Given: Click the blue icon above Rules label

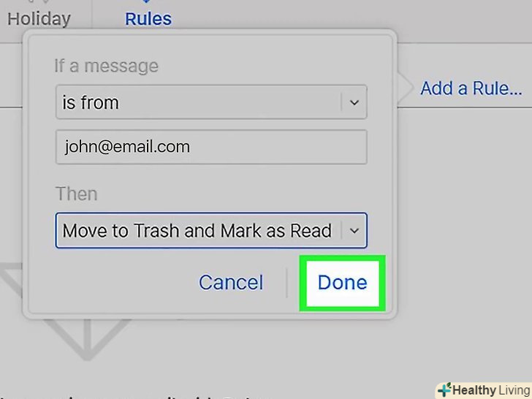Looking at the screenshot, I should (x=146, y=1).
